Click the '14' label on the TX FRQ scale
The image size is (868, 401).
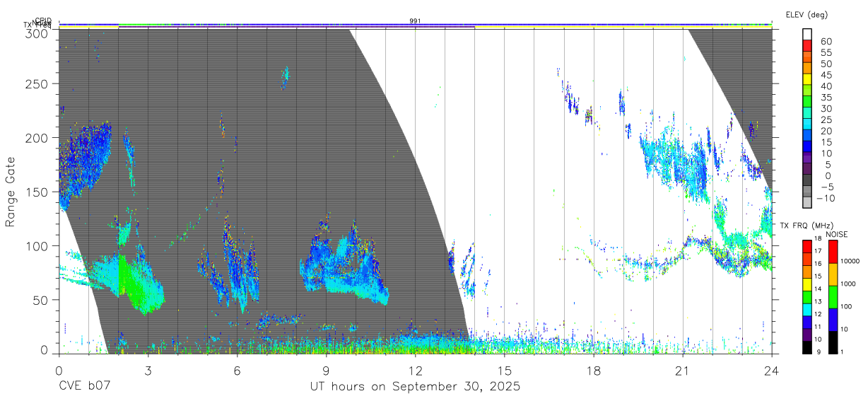tap(818, 289)
